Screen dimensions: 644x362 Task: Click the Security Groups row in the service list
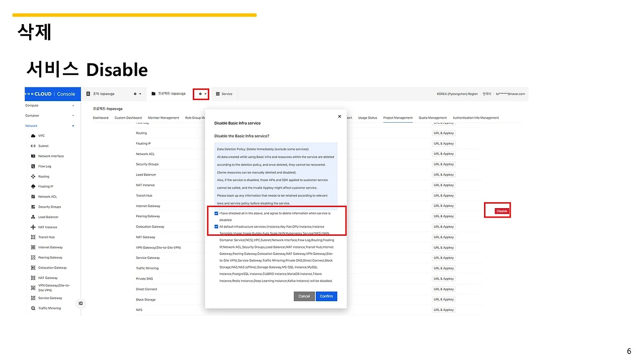click(147, 164)
